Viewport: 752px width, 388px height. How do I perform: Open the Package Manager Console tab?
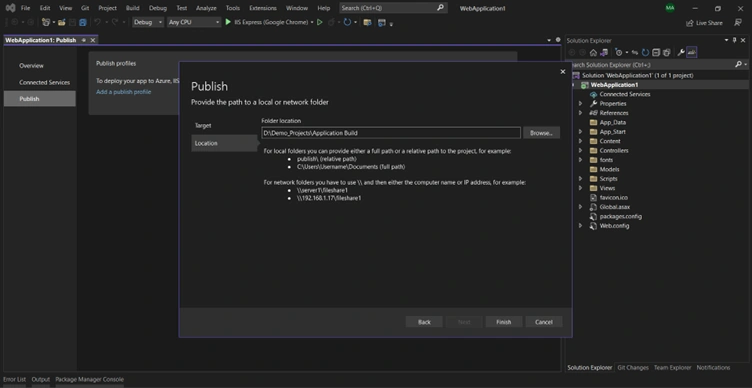89,379
